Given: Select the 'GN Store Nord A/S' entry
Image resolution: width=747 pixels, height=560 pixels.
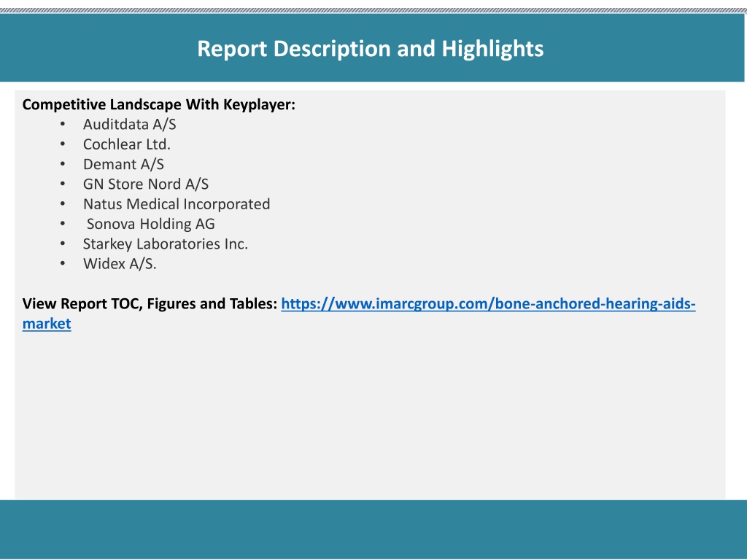Looking at the screenshot, I should coord(146,184).
